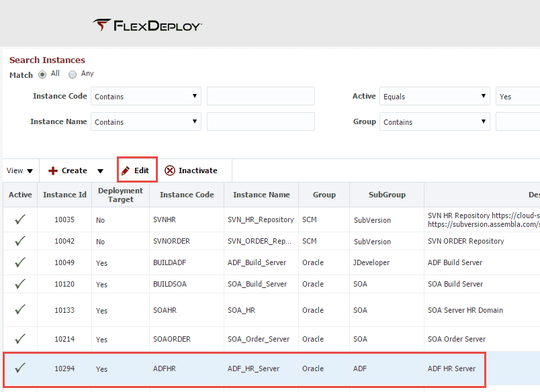Click the Instance Code search text field

coord(261,96)
